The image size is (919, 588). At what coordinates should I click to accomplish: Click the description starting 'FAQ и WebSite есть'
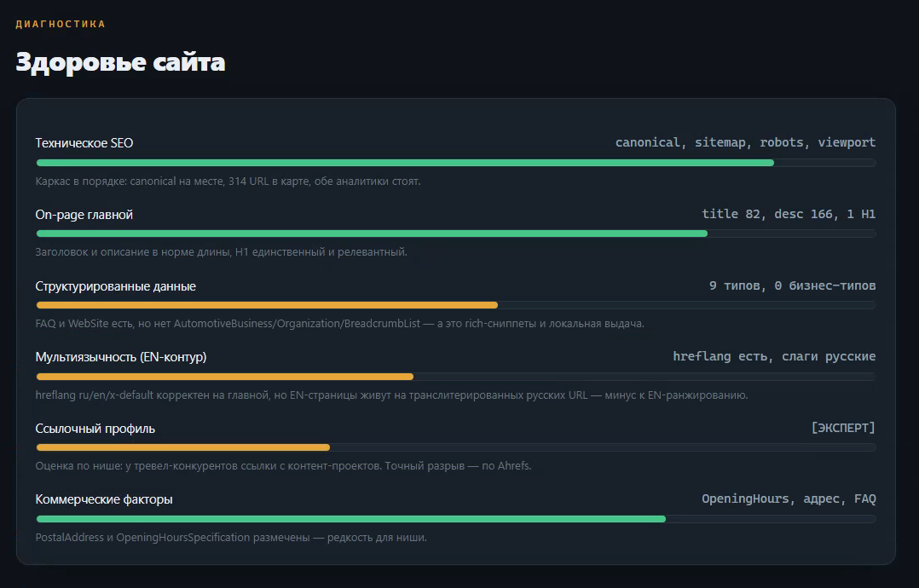(x=340, y=324)
